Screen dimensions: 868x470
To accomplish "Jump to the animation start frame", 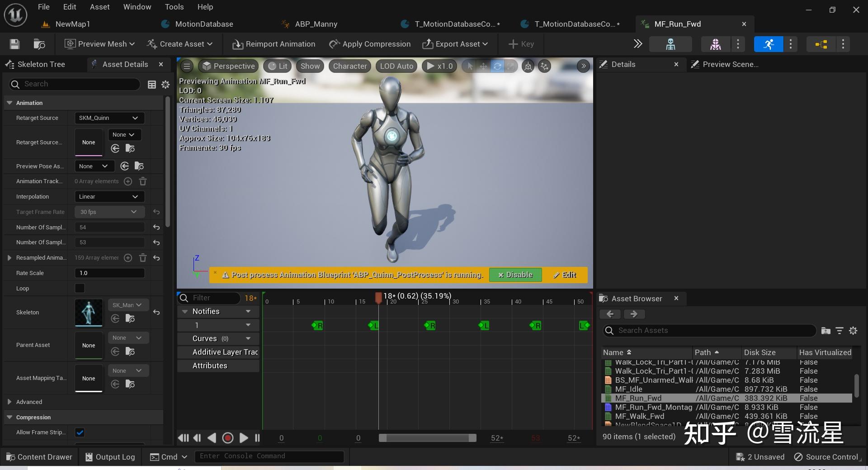I will 183,438.
